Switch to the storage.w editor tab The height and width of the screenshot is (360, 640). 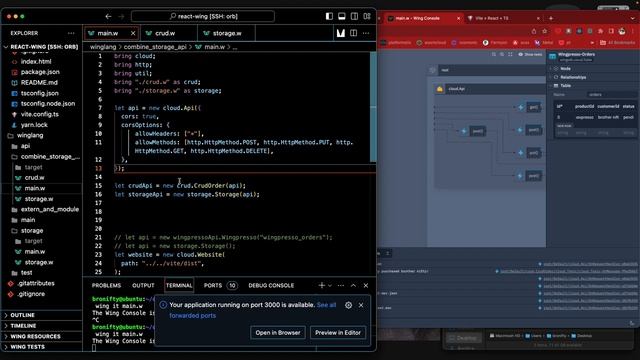(x=227, y=33)
